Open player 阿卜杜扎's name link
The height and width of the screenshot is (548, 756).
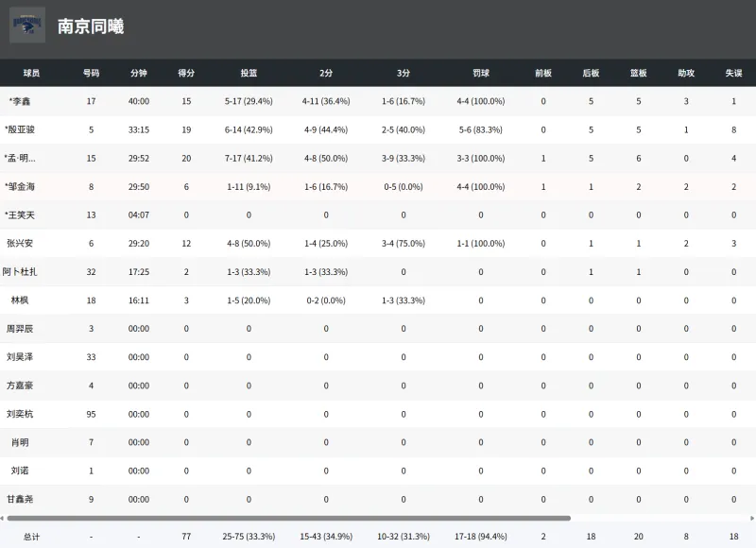click(20, 272)
